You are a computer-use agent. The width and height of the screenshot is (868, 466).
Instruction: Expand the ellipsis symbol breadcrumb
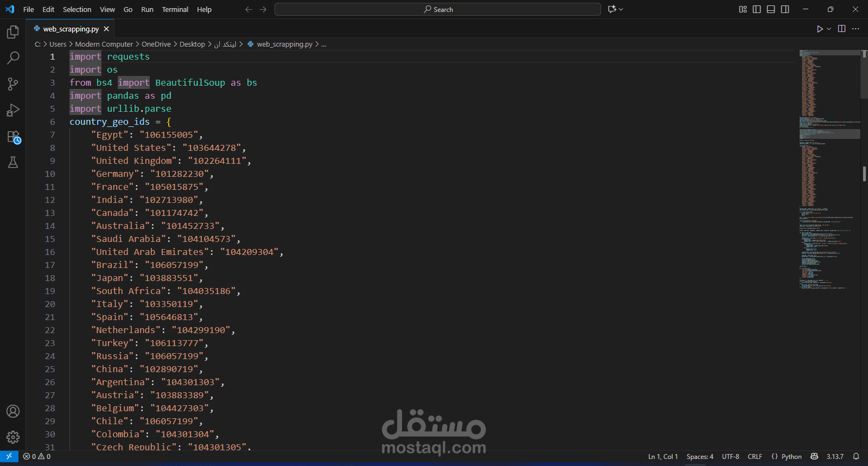point(324,44)
